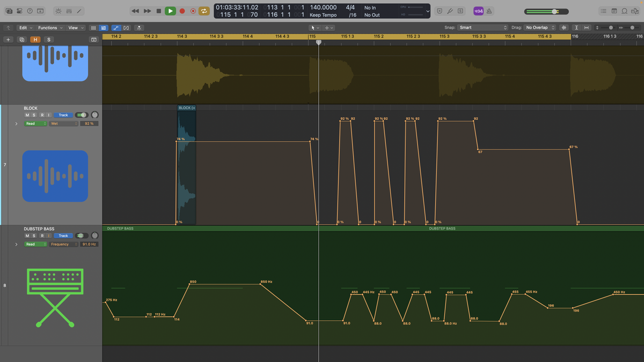Viewport: 644px width, 362px height.
Task: Open the Metronome icon in the control bar
Action: tap(489, 11)
